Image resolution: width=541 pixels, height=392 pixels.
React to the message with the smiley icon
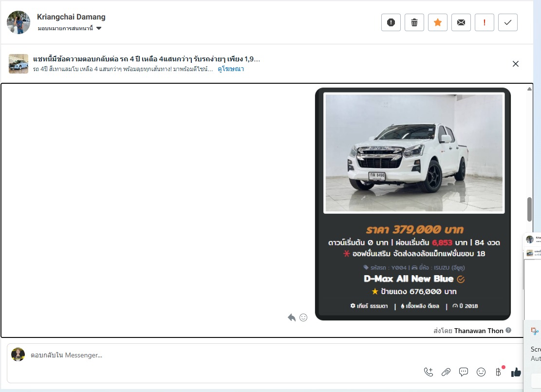303,317
